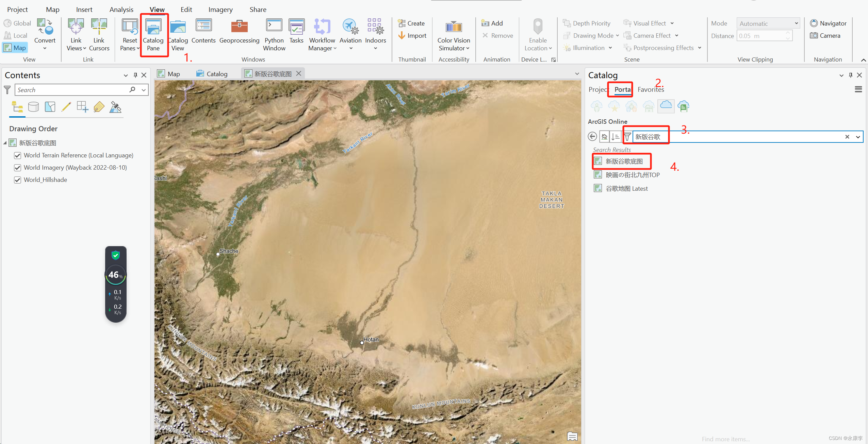
Task: Expand the 新版谷歌底图 layer group
Action: (x=5, y=143)
